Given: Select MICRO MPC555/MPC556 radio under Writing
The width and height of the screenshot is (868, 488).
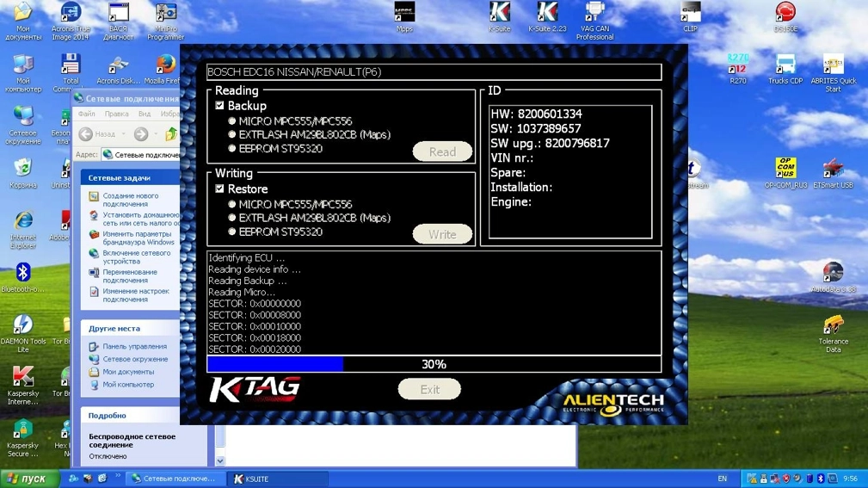Looking at the screenshot, I should pyautogui.click(x=232, y=204).
